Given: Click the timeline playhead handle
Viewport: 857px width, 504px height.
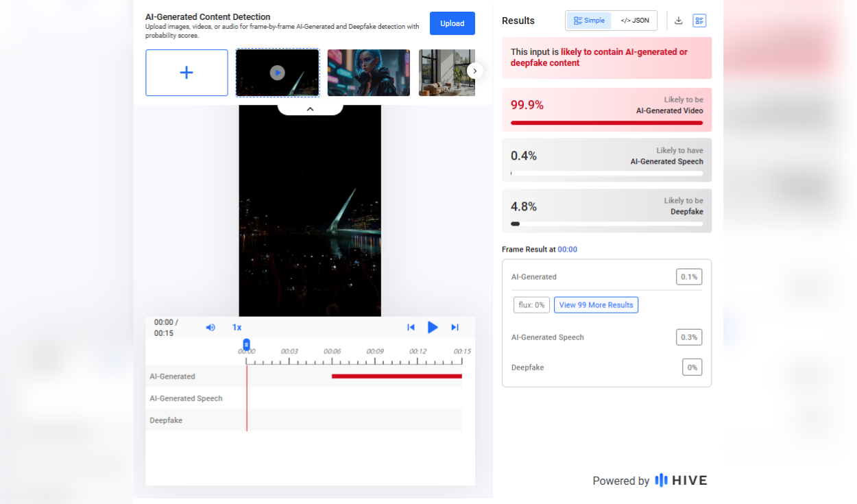Looking at the screenshot, I should tap(246, 345).
